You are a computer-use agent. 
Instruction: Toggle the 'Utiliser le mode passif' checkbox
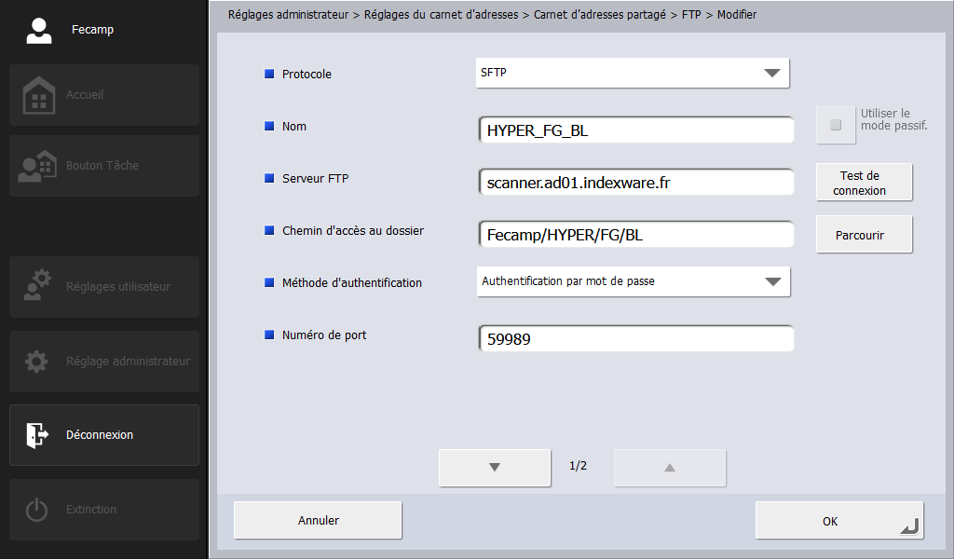pos(836,125)
